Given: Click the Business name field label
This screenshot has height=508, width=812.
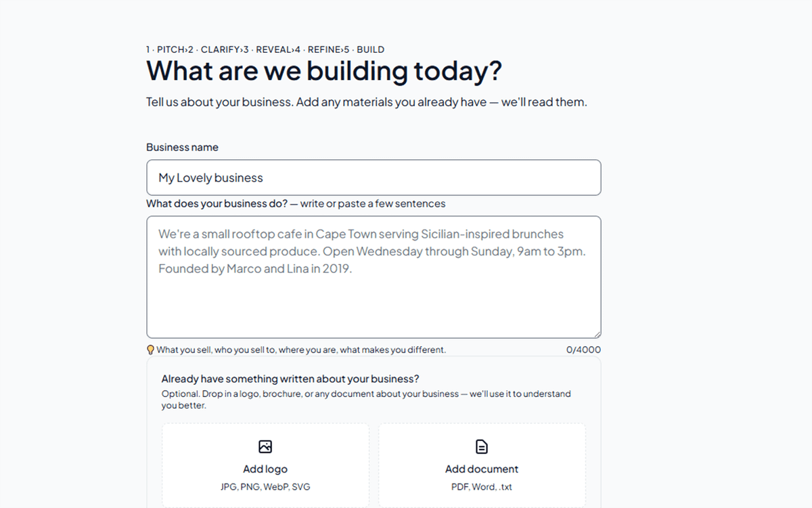Looking at the screenshot, I should click(182, 147).
